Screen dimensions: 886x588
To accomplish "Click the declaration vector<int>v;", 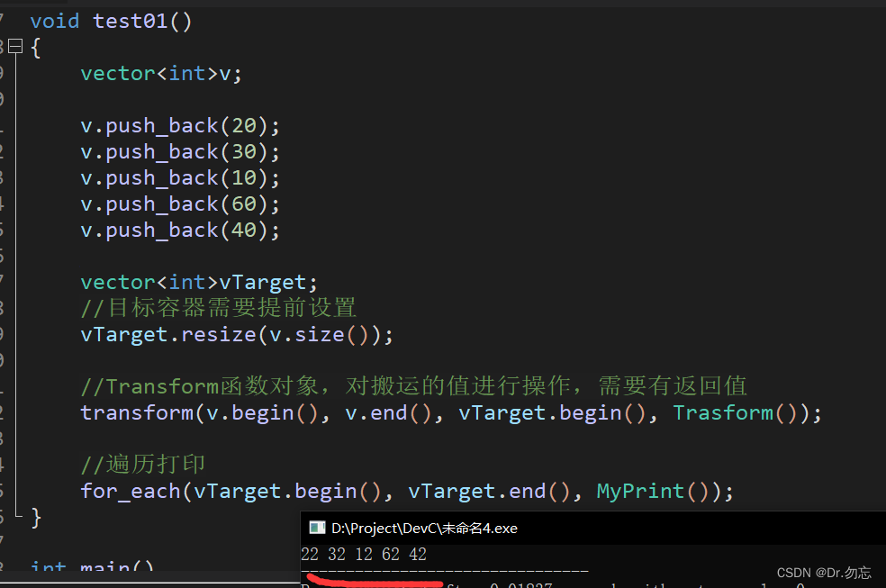I will coord(161,74).
